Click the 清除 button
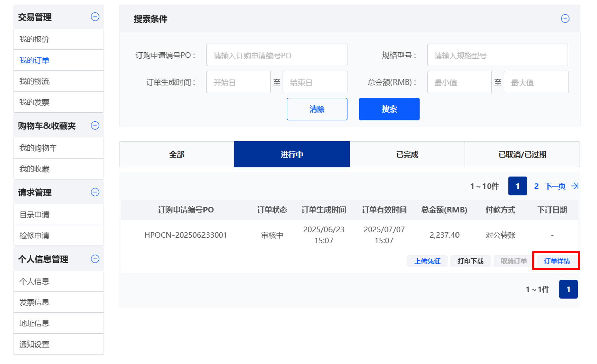This screenshot has width=597, height=364. 317,109
